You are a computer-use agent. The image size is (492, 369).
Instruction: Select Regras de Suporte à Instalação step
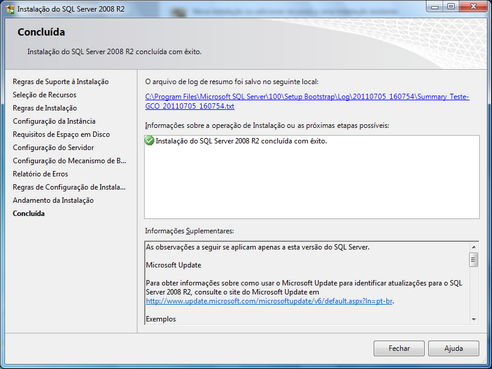coord(61,82)
